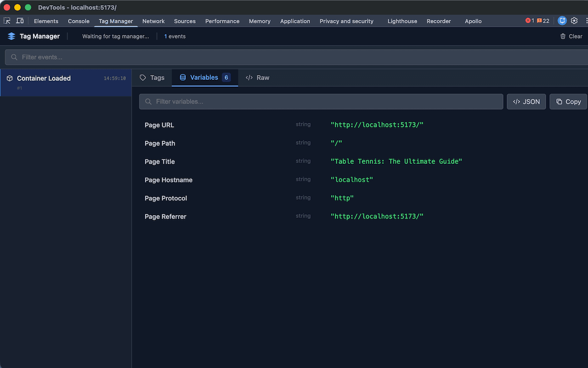Click the red error count indicator
Viewport: 588px width, 368px height.
pos(530,21)
